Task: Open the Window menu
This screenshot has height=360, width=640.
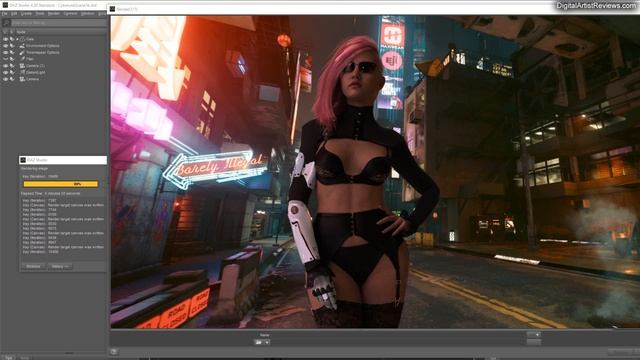Action: tap(87, 13)
